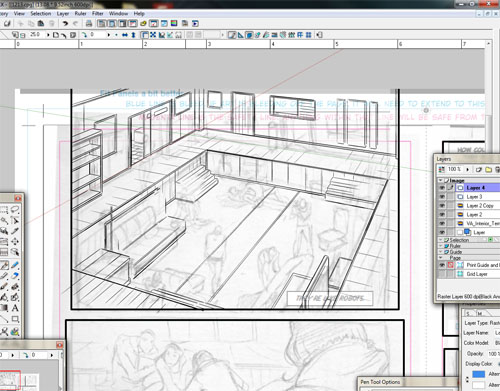Select the Eraser tool

[x=15, y=276]
